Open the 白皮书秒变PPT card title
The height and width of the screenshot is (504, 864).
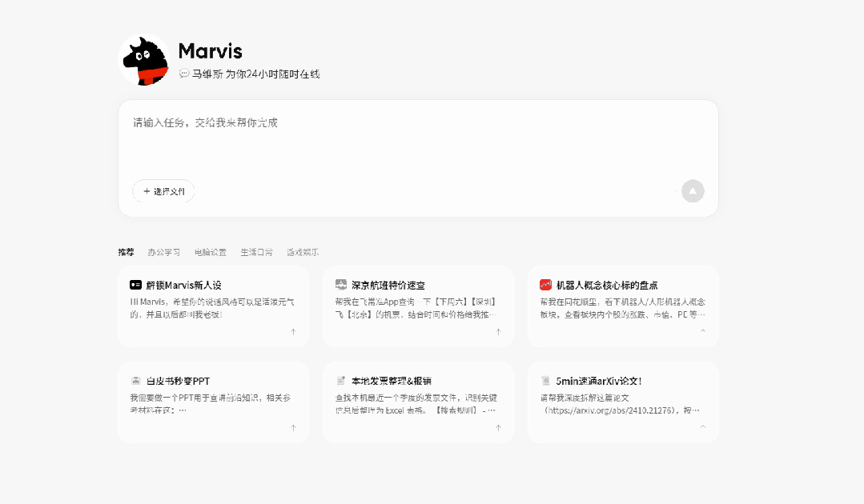pos(178,381)
